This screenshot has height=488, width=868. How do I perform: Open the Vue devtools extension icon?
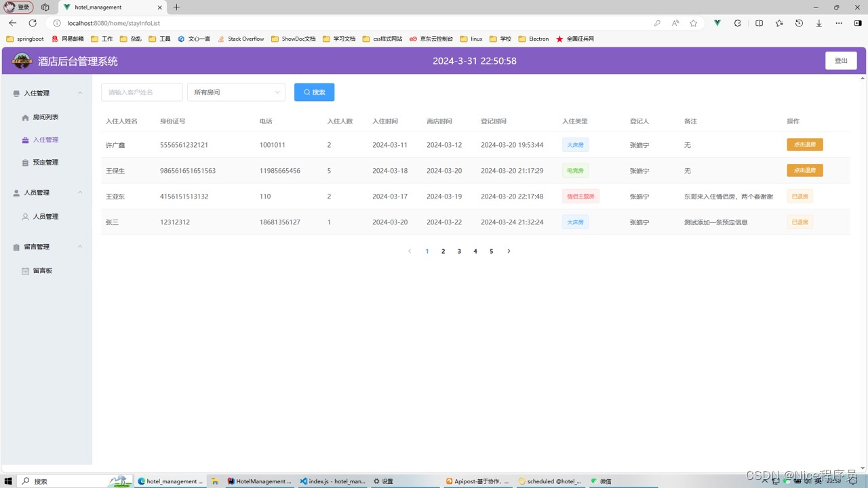[x=717, y=23]
